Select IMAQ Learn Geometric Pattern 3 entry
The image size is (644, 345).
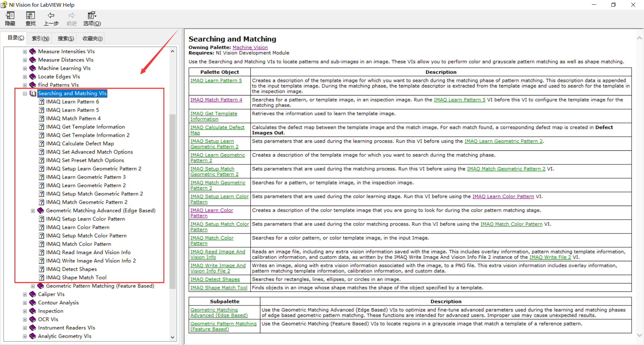(x=86, y=177)
